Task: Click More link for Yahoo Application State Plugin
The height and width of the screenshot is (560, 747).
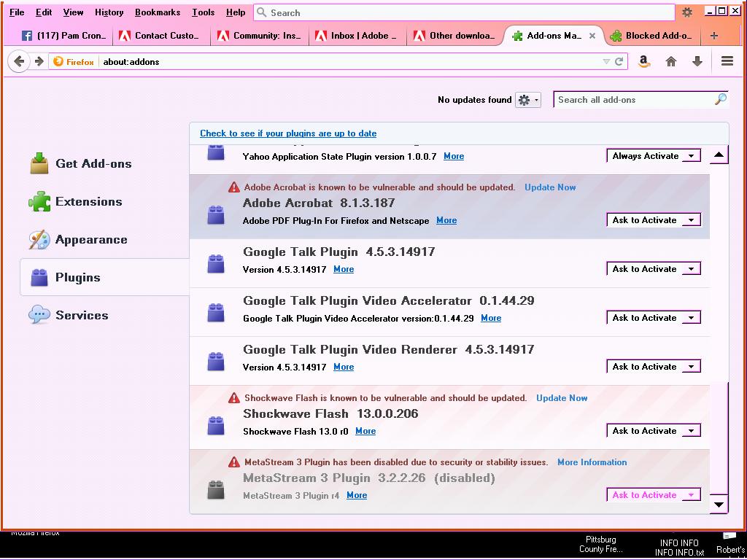Action: [454, 156]
